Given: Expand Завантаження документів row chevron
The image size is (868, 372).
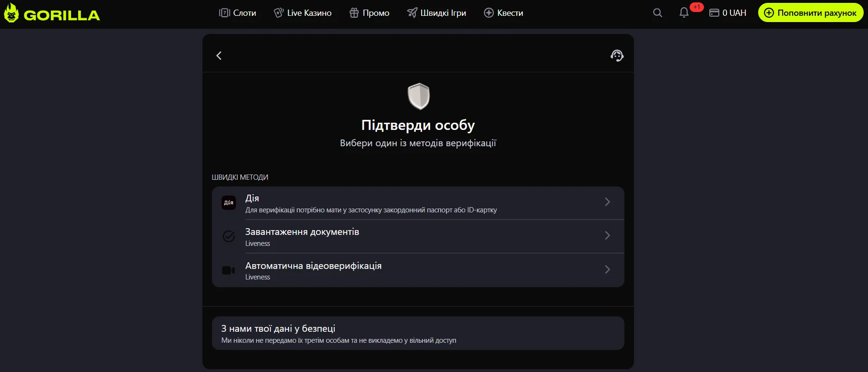Looking at the screenshot, I should click(x=607, y=235).
